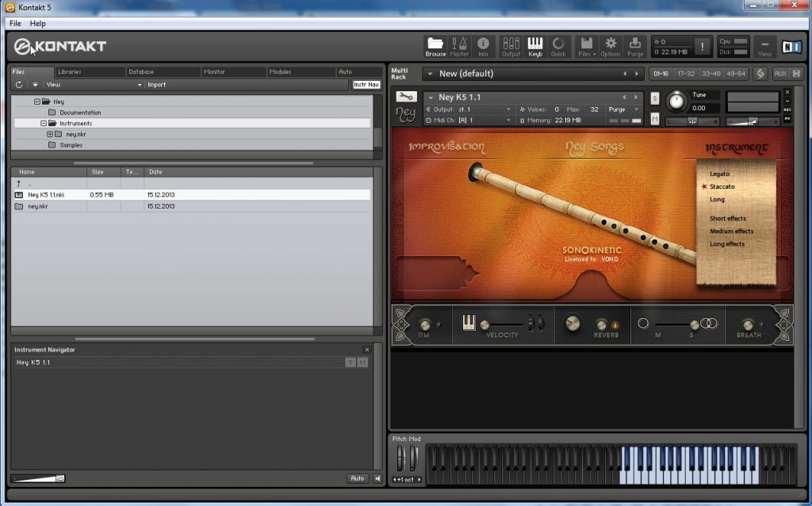Click the save multi disk icon

[x=796, y=74]
